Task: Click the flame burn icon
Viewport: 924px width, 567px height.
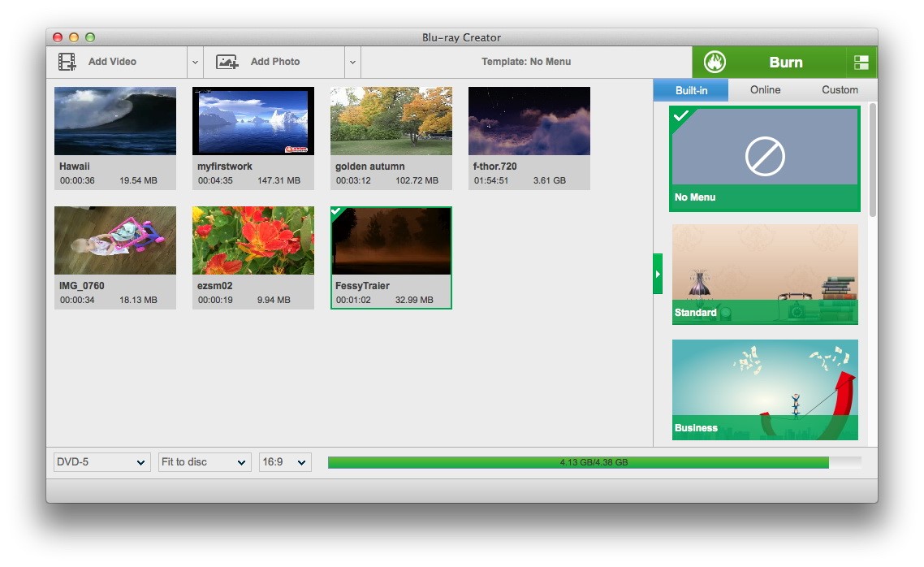Action: 715,62
